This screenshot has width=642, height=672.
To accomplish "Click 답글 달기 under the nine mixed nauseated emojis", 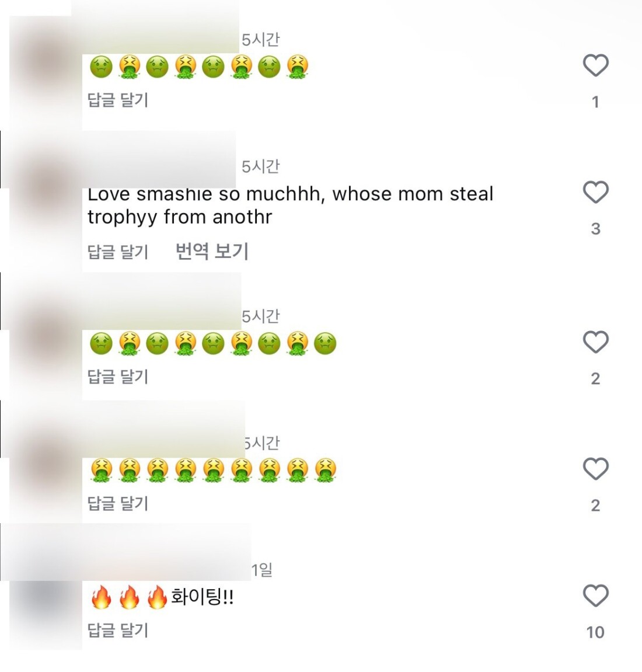I will [118, 377].
